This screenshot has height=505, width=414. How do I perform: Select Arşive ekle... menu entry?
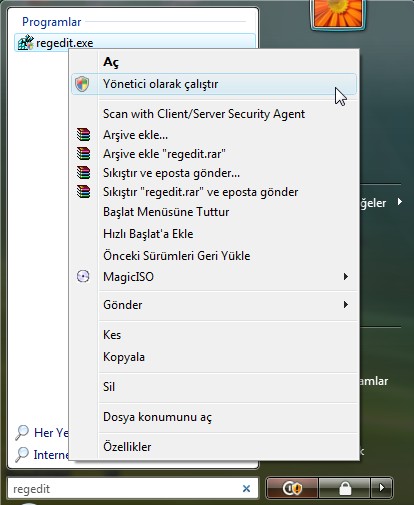(x=214, y=135)
